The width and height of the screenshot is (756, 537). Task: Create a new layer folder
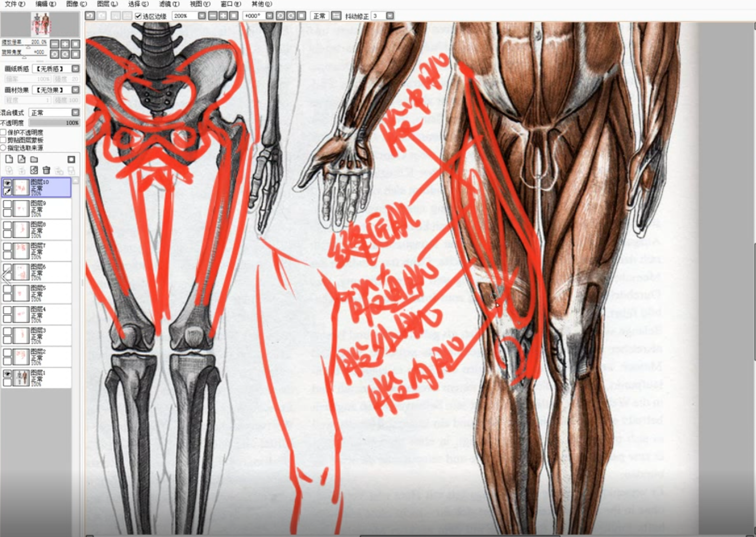(x=34, y=159)
